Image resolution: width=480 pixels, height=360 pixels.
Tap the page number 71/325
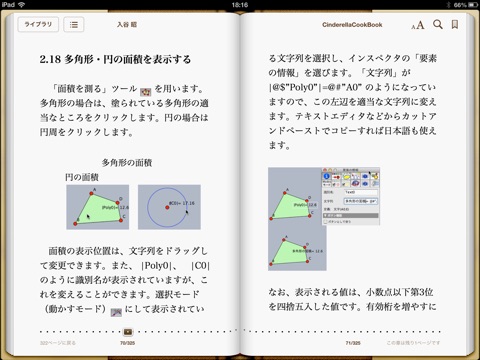point(353,343)
